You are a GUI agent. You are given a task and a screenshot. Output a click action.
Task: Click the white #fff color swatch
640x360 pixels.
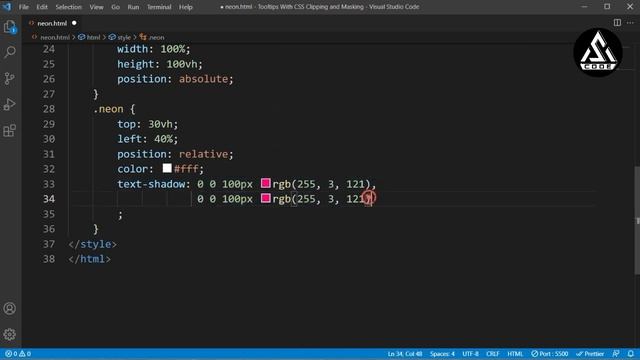[x=167, y=168]
